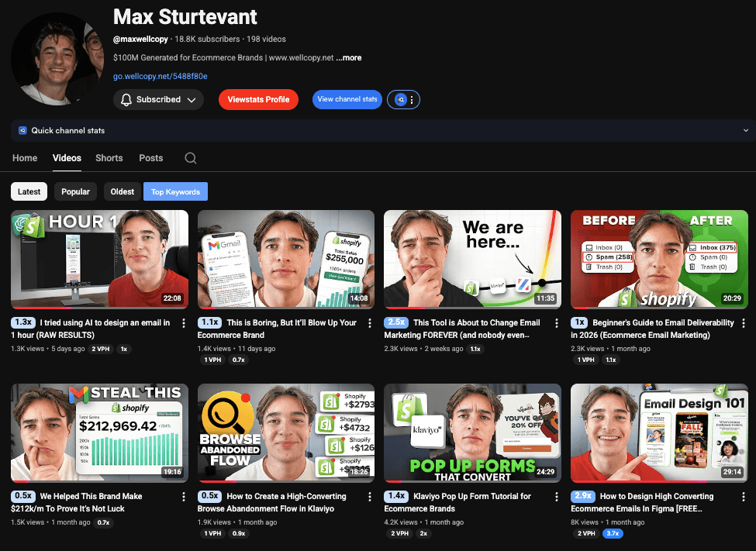The image size is (756, 551).
Task: Sort videos by Oldest
Action: point(122,191)
